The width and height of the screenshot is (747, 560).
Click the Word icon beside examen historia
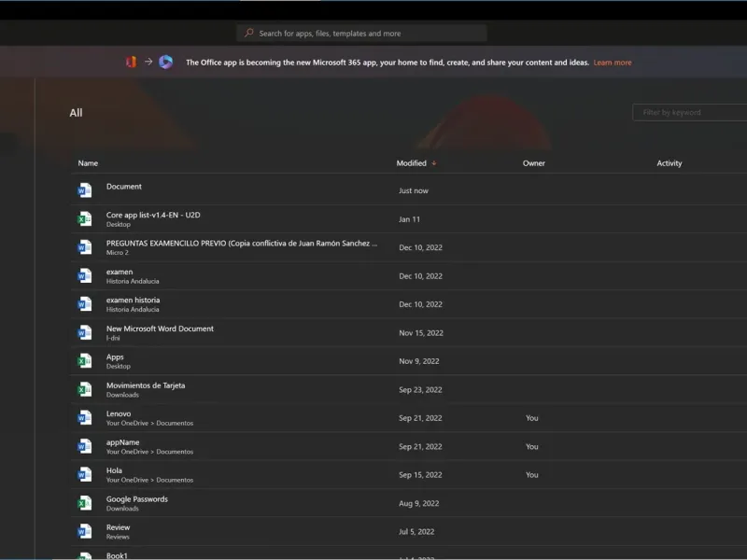(84, 304)
